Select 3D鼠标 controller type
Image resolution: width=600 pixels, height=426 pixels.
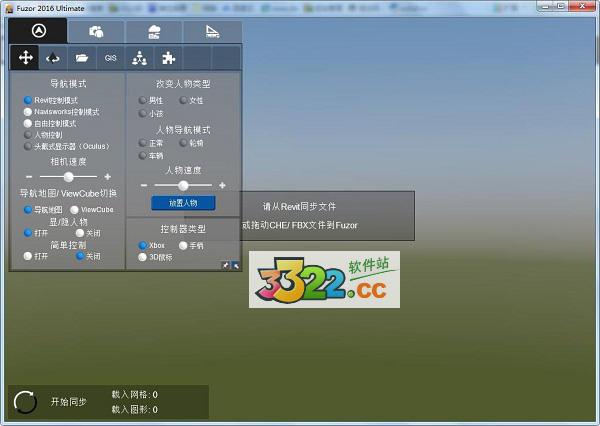point(155,257)
